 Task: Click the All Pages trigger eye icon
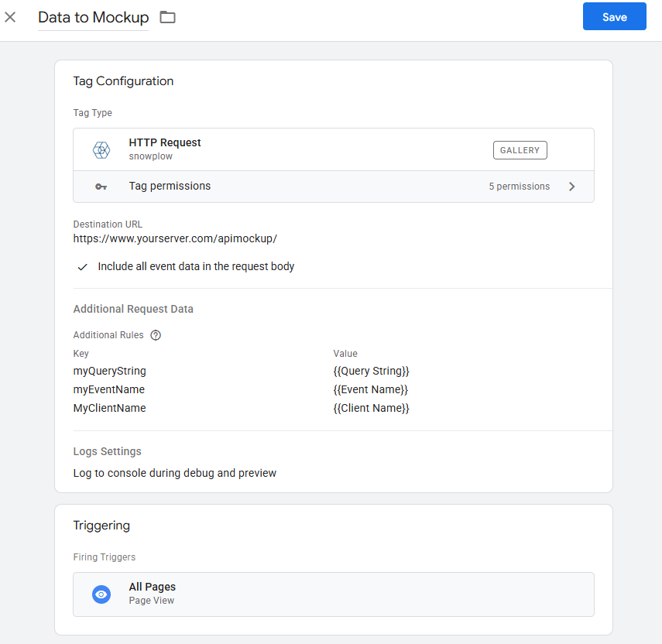pyautogui.click(x=101, y=594)
